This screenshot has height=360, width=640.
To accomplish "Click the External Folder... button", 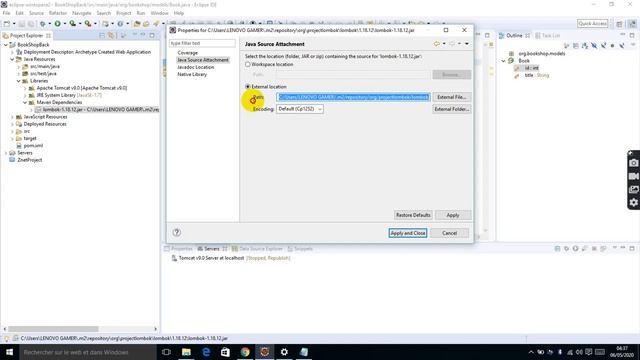I will (x=451, y=109).
